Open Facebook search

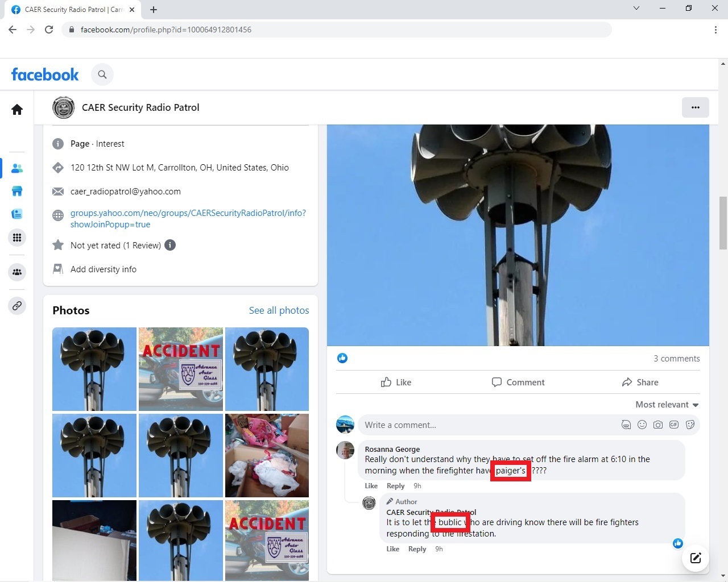102,74
